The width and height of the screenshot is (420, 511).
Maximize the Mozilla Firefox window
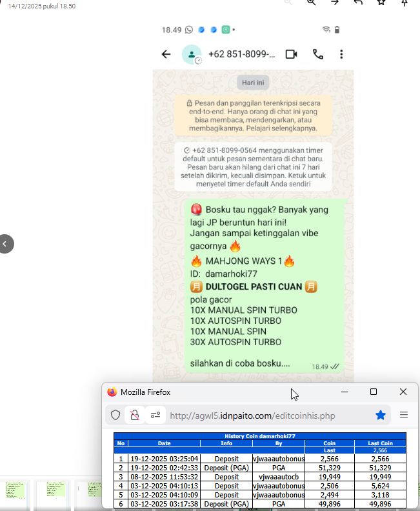[374, 392]
